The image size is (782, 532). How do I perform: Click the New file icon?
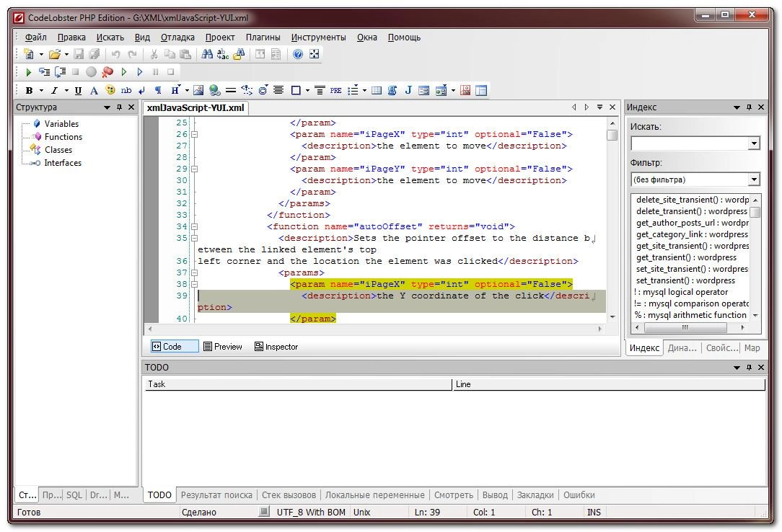(29, 54)
